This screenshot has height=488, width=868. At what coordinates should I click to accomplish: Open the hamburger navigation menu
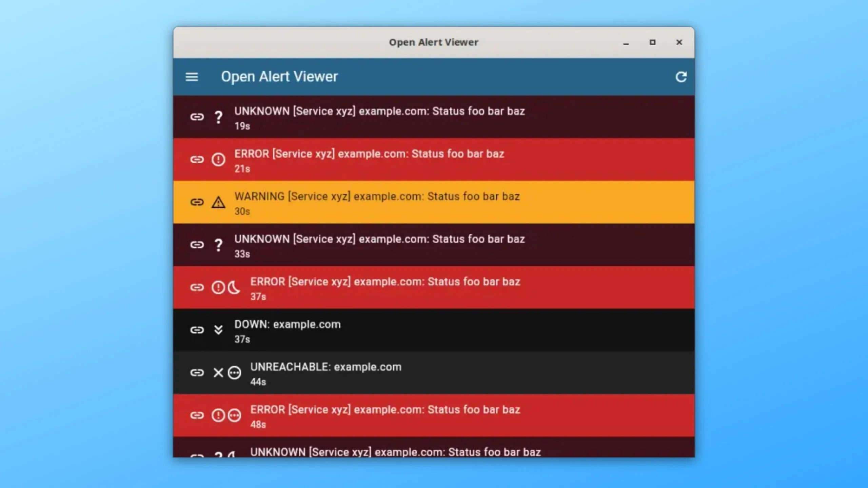(x=192, y=77)
